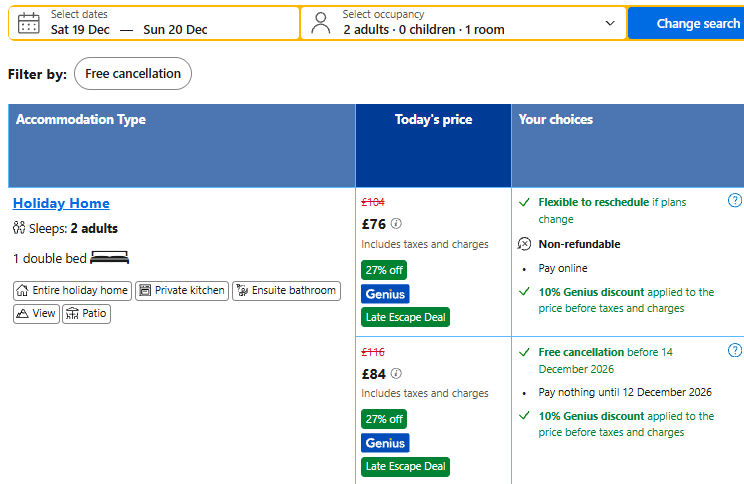Image resolution: width=744 pixels, height=484 pixels.
Task: Click the help icon for the non-refundable option
Action: click(735, 201)
